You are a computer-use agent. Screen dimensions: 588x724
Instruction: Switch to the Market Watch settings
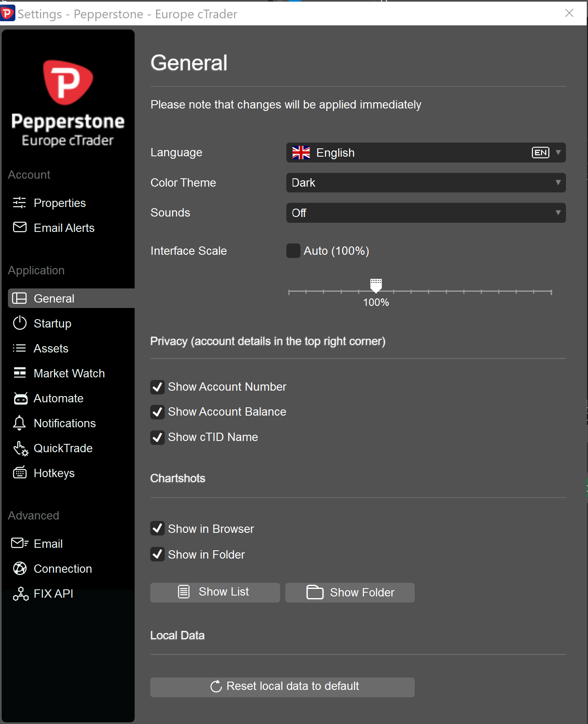[69, 373]
